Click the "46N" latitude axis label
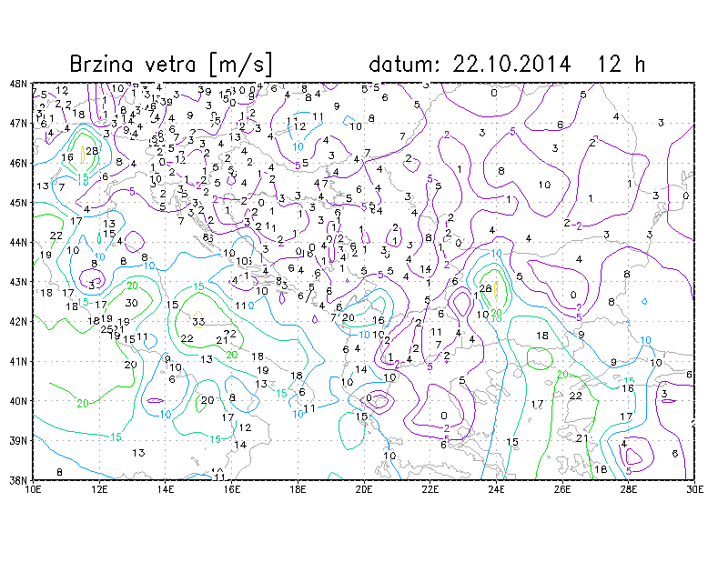Screen dimensions: 728x562 click(x=18, y=163)
